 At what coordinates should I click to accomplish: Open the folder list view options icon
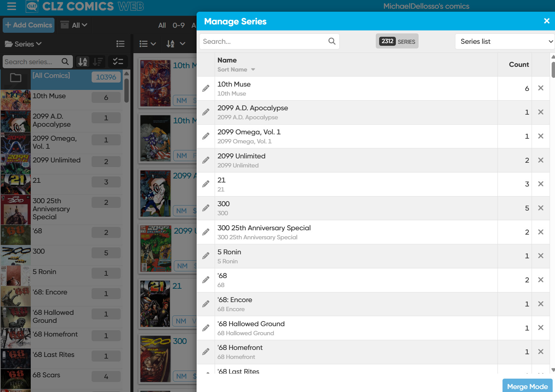(120, 44)
